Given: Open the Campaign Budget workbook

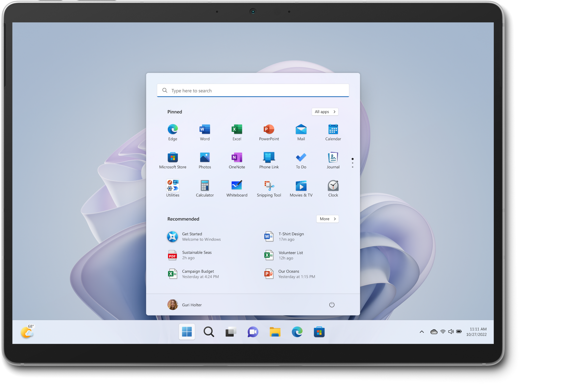Looking at the screenshot, I should 193,274.
